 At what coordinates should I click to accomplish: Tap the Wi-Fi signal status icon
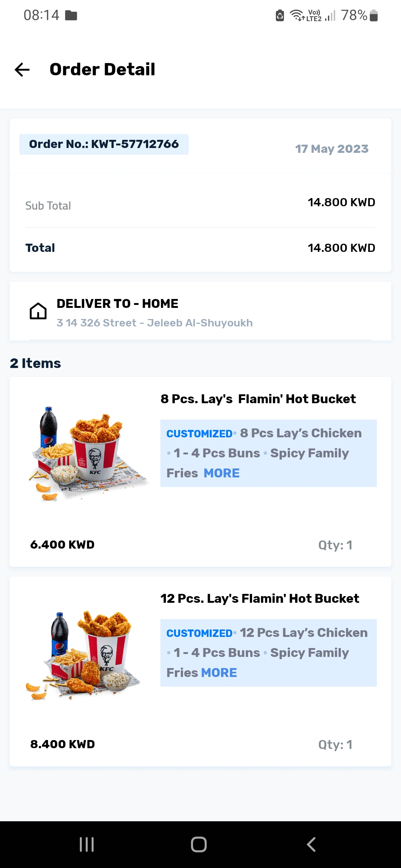click(x=297, y=16)
